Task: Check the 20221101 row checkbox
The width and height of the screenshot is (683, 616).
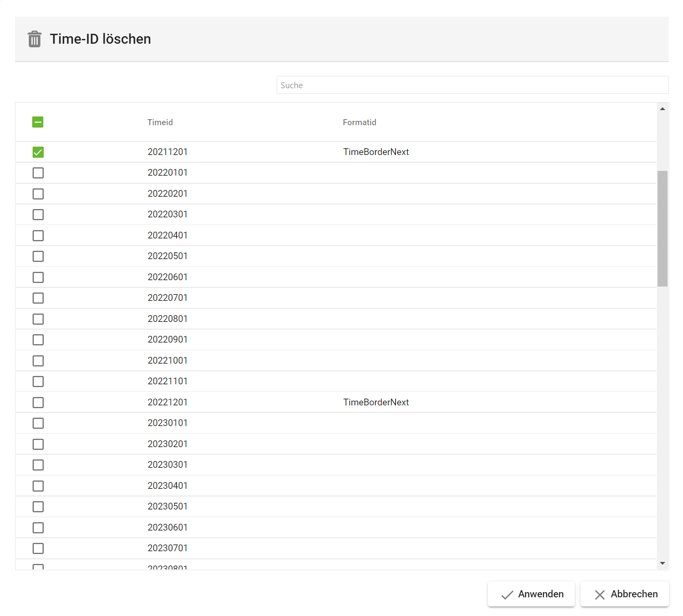Action: [x=38, y=382]
